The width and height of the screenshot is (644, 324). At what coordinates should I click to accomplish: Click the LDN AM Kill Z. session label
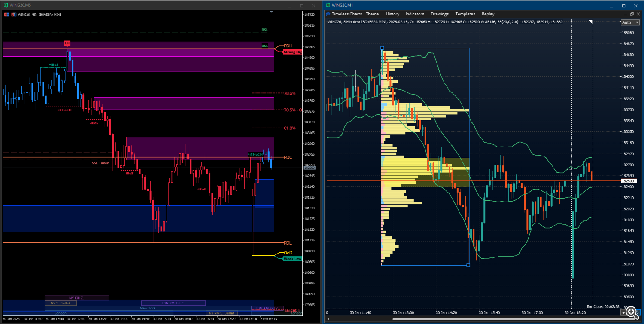267,308
